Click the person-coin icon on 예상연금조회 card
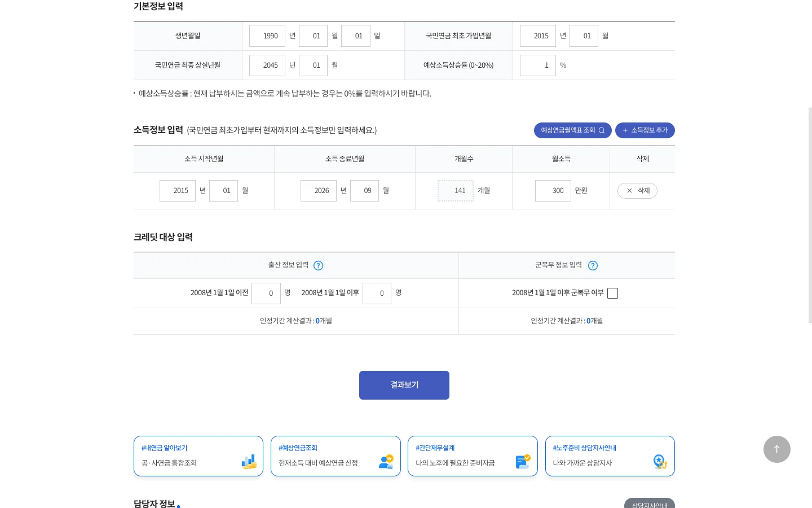Viewport: 812px width, 508px height. coord(386,462)
